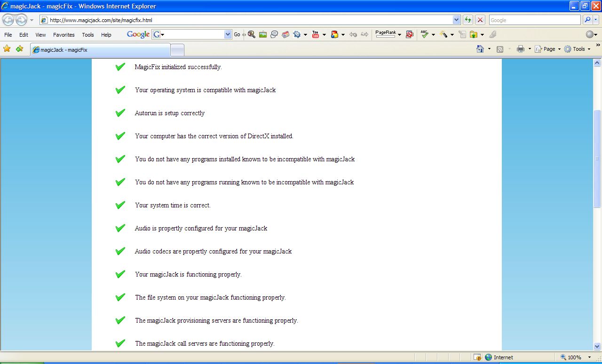Open the address bar URL dropdown
602x364 pixels.
[x=456, y=20]
